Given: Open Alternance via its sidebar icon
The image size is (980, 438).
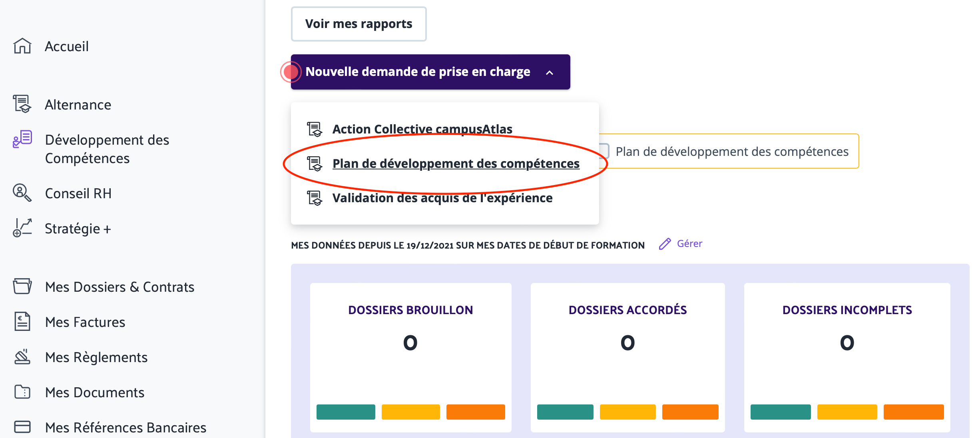Looking at the screenshot, I should (x=22, y=104).
